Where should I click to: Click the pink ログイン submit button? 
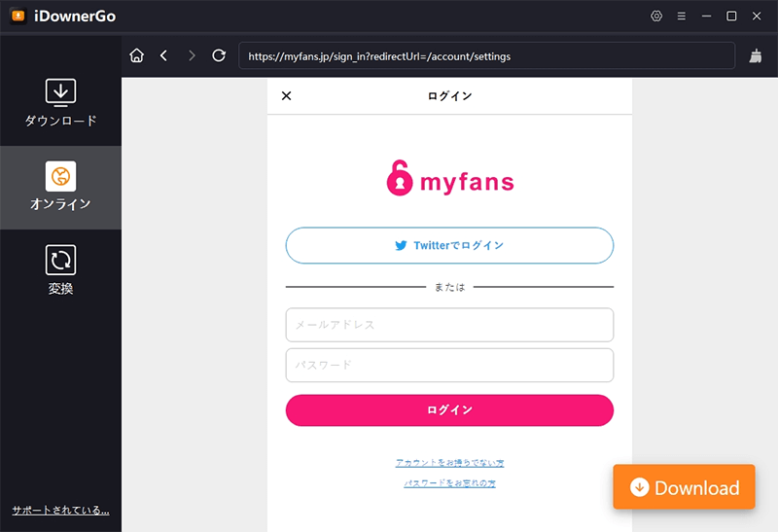pos(449,409)
